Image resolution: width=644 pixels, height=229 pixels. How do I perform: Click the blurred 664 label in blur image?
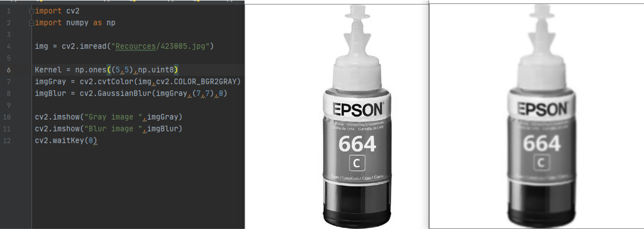tap(542, 145)
